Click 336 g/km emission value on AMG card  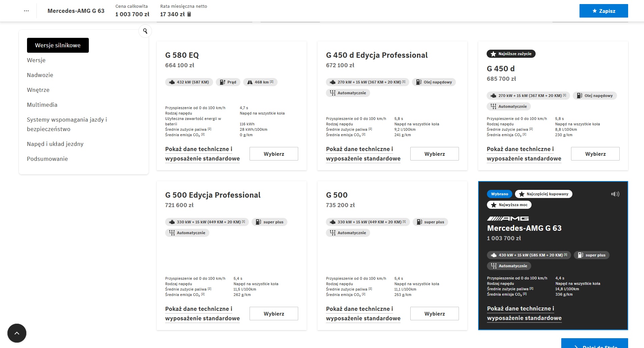(x=564, y=294)
